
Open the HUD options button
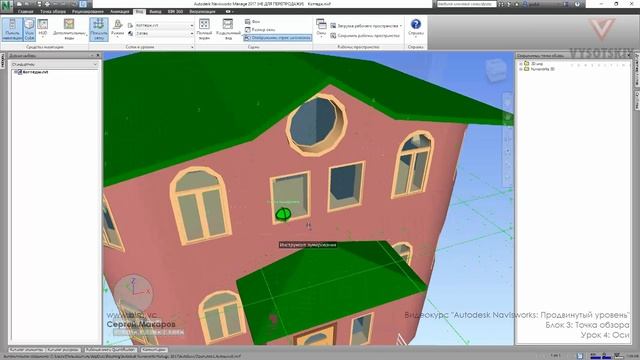[x=43, y=29]
